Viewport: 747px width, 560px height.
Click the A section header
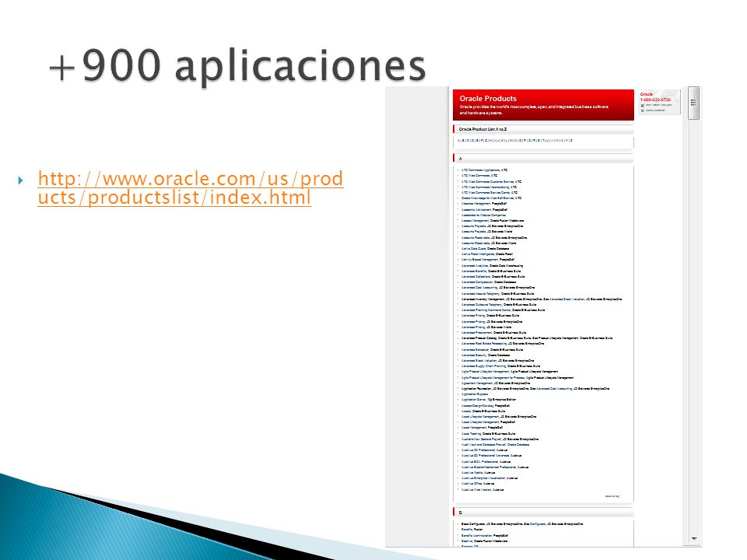pyautogui.click(x=543, y=159)
